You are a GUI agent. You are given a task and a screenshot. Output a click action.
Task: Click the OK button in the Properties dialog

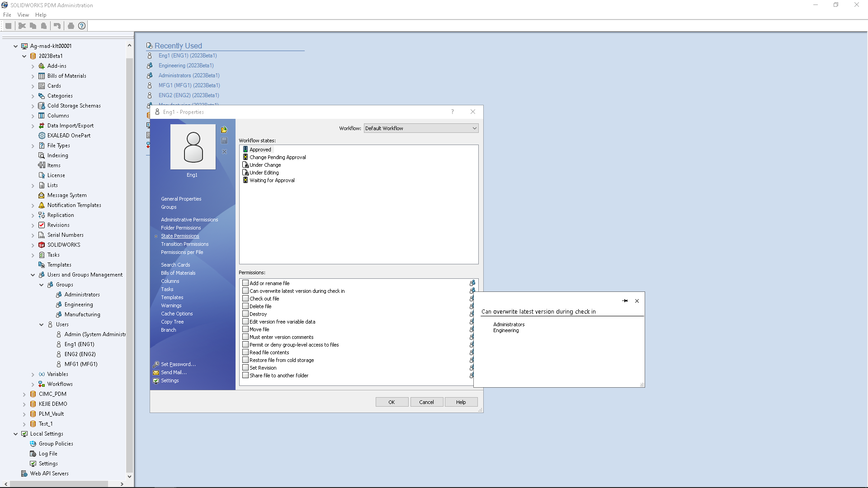(x=392, y=402)
